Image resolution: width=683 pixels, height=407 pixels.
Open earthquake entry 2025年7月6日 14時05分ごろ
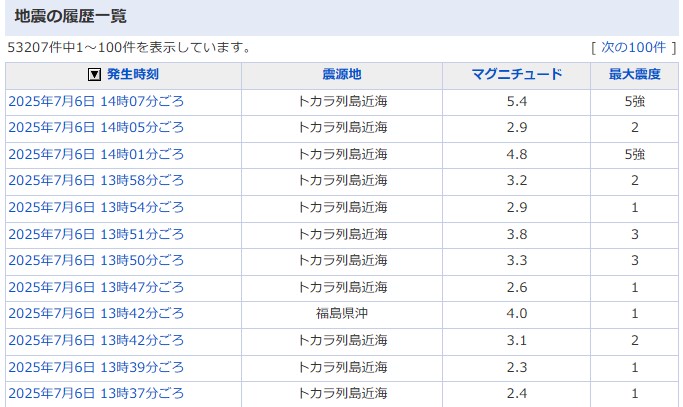(96, 128)
